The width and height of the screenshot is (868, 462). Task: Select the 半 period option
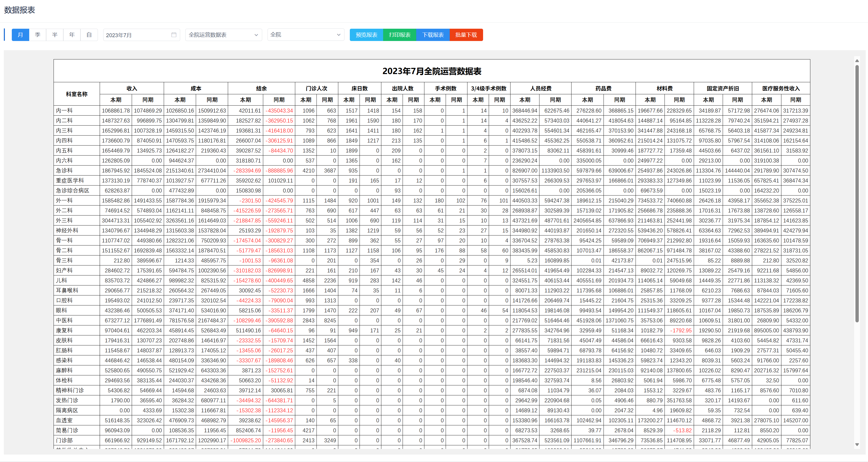pos(55,35)
